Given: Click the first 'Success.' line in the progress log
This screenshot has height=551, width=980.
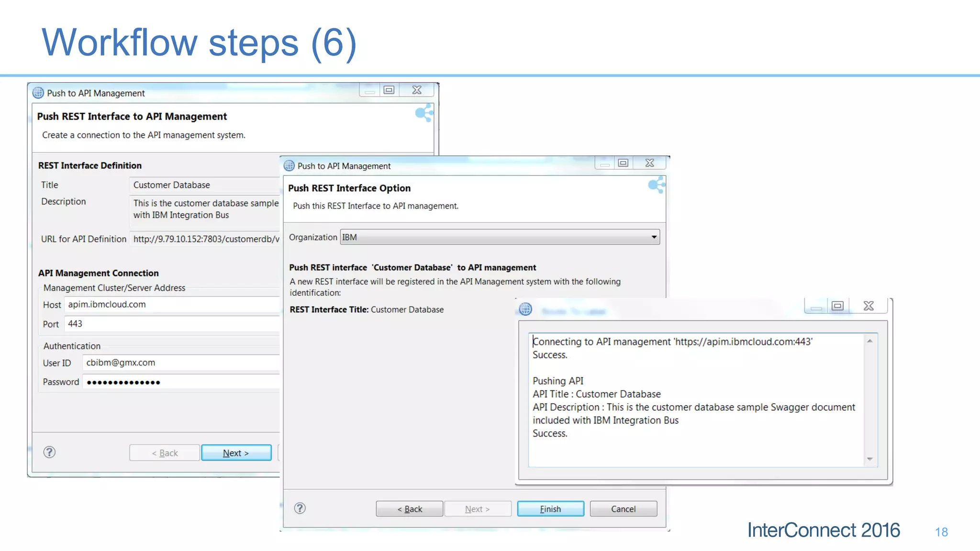Looking at the screenshot, I should [x=550, y=355].
